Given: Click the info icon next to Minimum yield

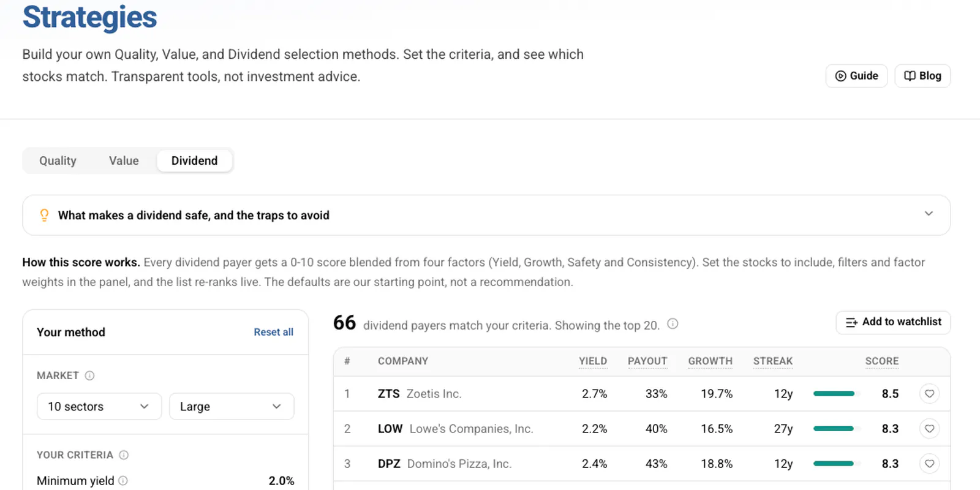Looking at the screenshot, I should 123,481.
